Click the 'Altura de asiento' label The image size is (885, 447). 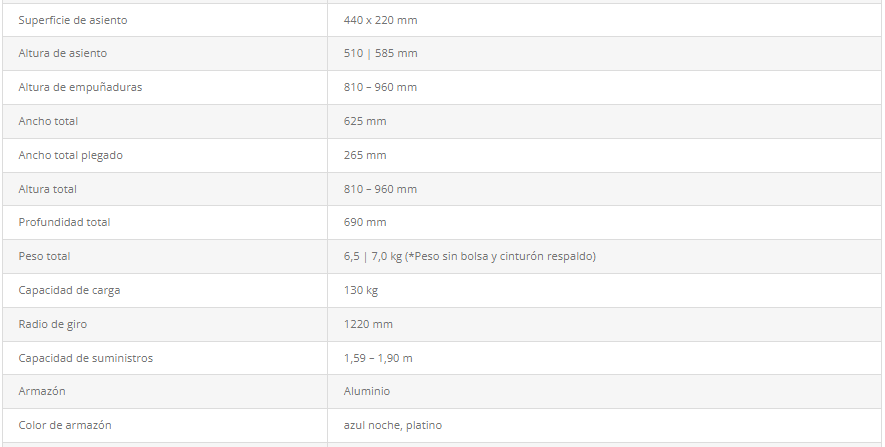63,53
